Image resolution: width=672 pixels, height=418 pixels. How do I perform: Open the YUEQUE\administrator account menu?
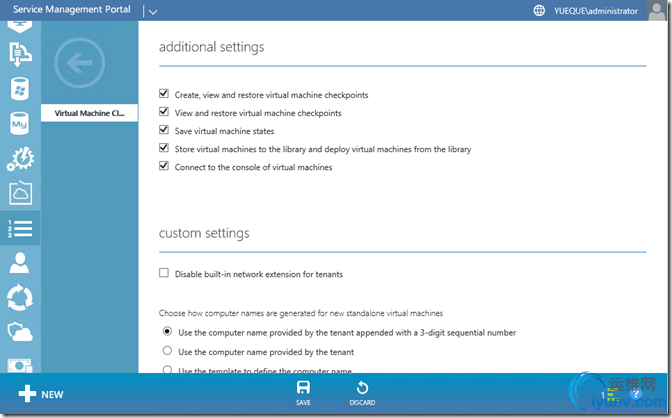(x=596, y=11)
